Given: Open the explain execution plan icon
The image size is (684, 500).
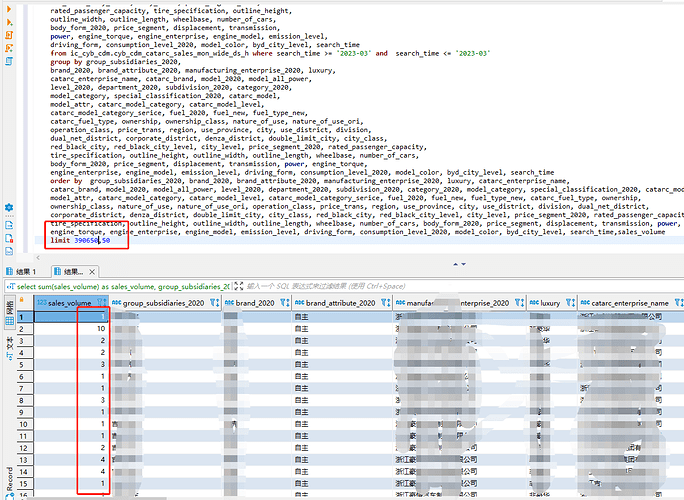Looking at the screenshot, I should tap(9, 61).
